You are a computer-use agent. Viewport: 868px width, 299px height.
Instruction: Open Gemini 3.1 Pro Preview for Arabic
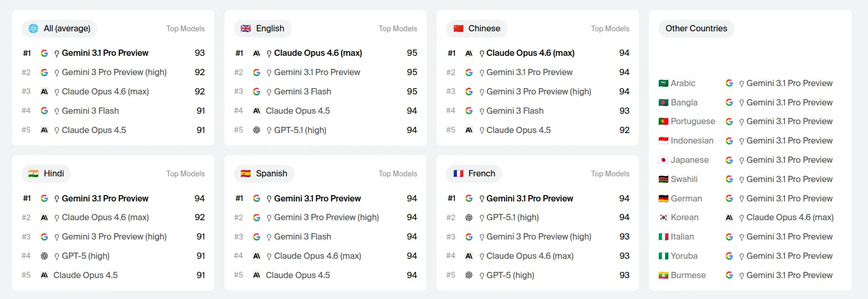point(789,83)
